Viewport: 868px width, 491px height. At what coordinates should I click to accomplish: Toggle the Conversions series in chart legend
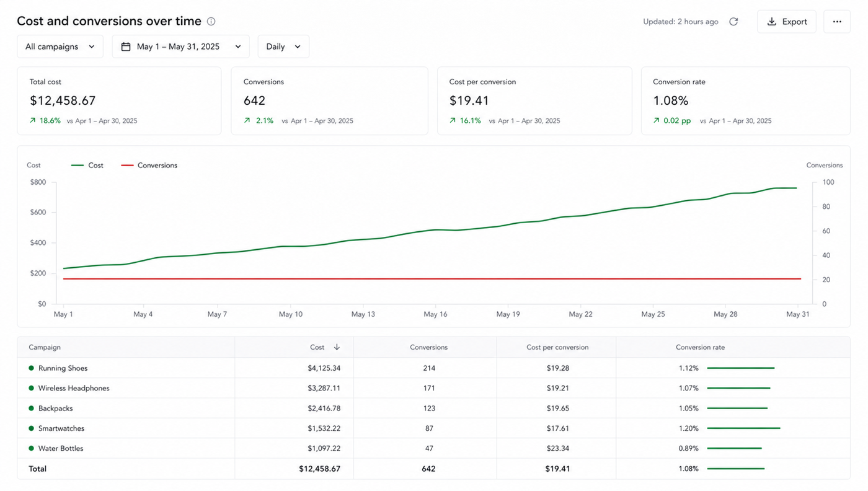149,166
